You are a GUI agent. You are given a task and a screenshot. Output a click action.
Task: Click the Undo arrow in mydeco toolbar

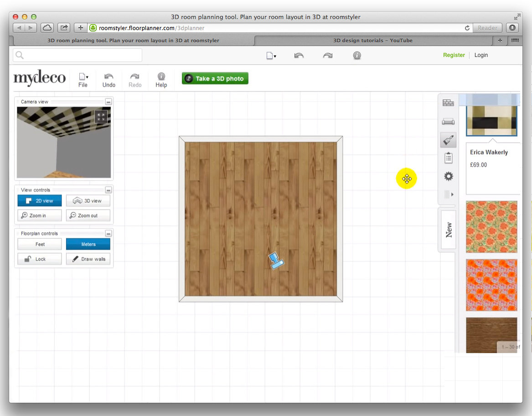pyautogui.click(x=109, y=79)
